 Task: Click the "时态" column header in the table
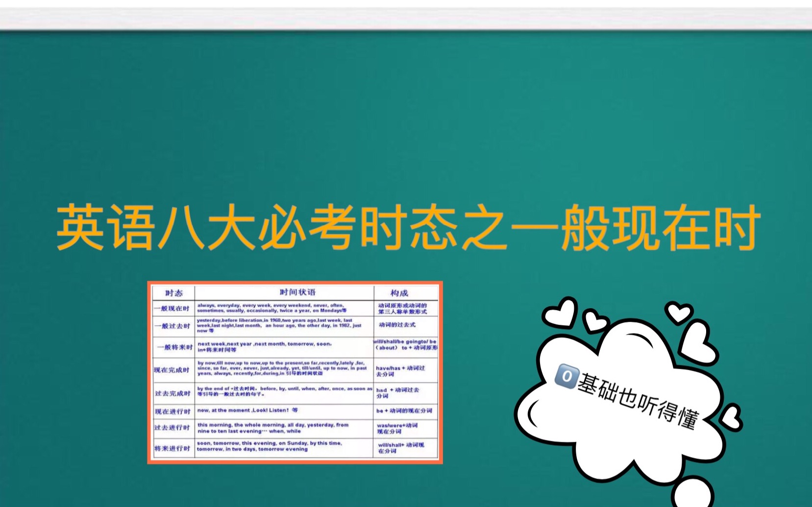click(x=173, y=293)
